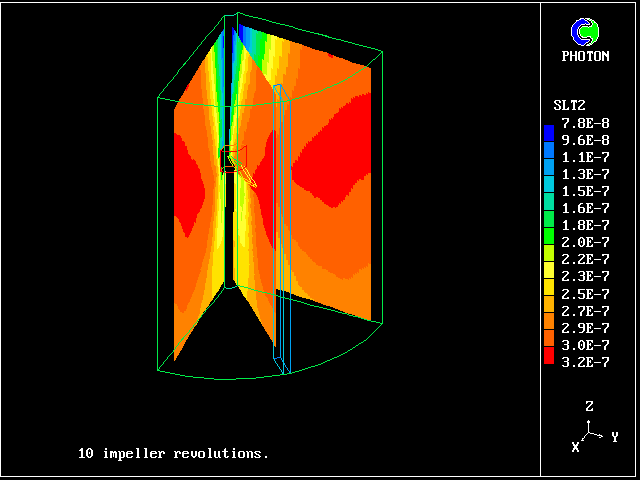Select the blue baffle outline in the tank
The image size is (640, 480).
tap(283, 230)
